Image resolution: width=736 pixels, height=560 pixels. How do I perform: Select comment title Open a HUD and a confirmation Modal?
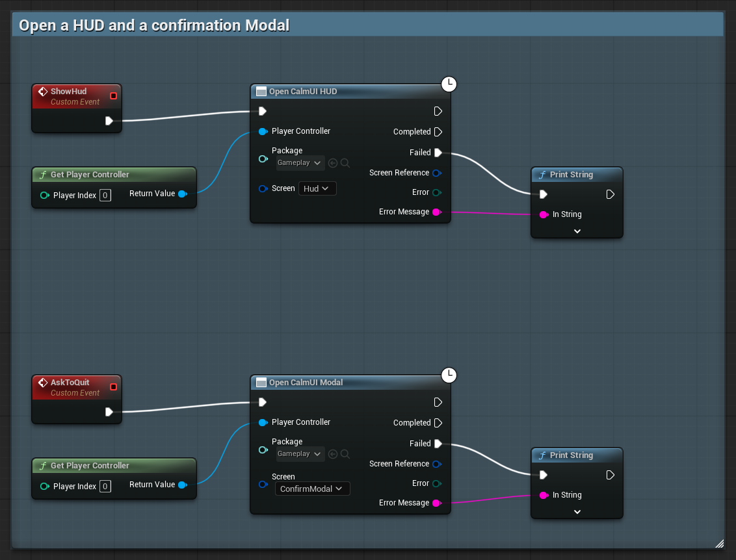pyautogui.click(x=154, y=25)
